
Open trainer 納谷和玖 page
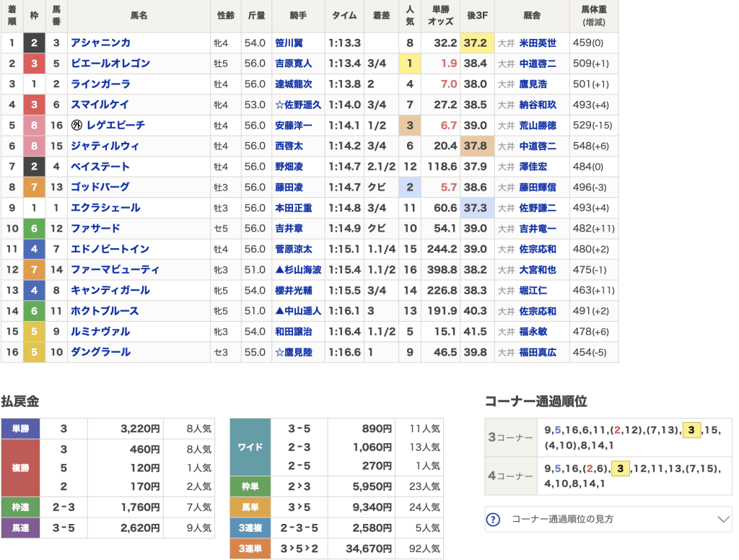point(538,105)
